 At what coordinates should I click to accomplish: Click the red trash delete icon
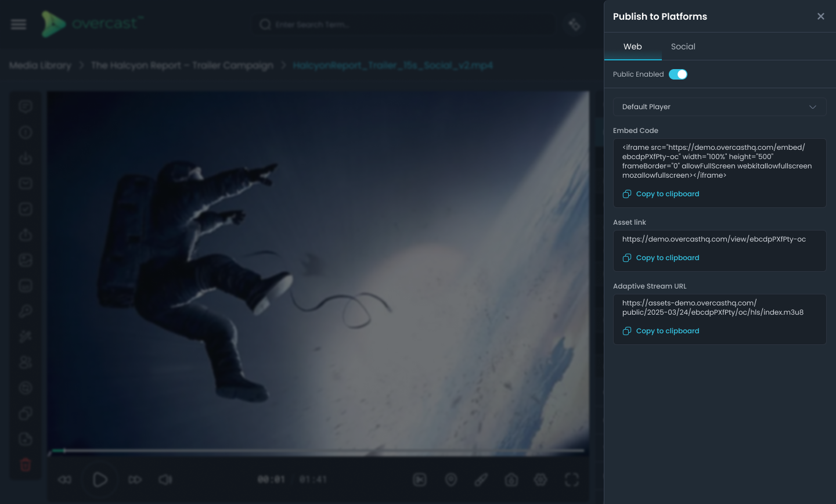[x=26, y=465]
